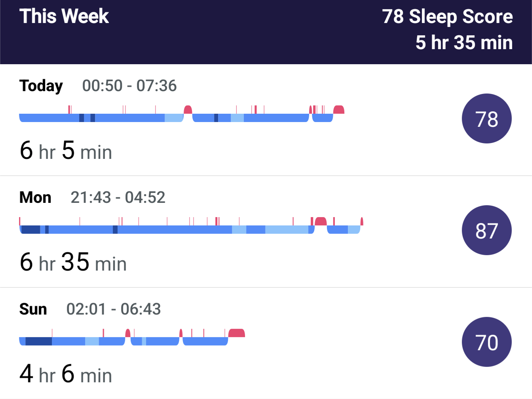Click the 5 hr 35 min weekly average

[x=464, y=42]
